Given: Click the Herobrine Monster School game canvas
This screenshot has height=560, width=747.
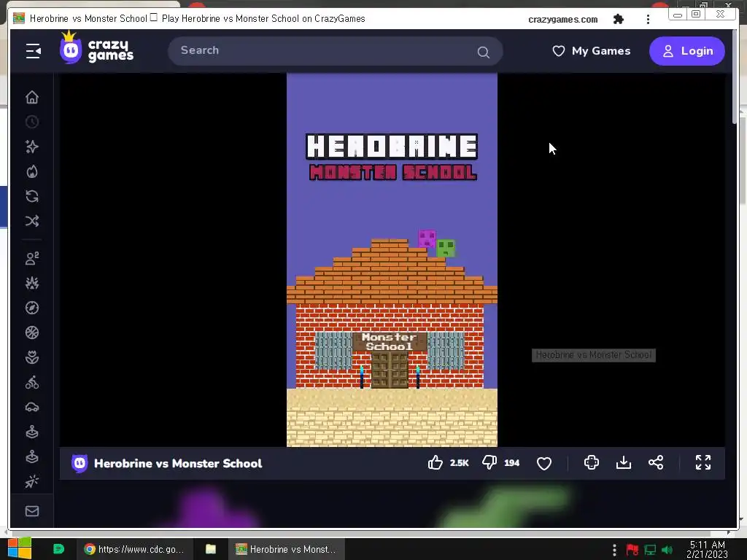Looking at the screenshot, I should [x=392, y=260].
